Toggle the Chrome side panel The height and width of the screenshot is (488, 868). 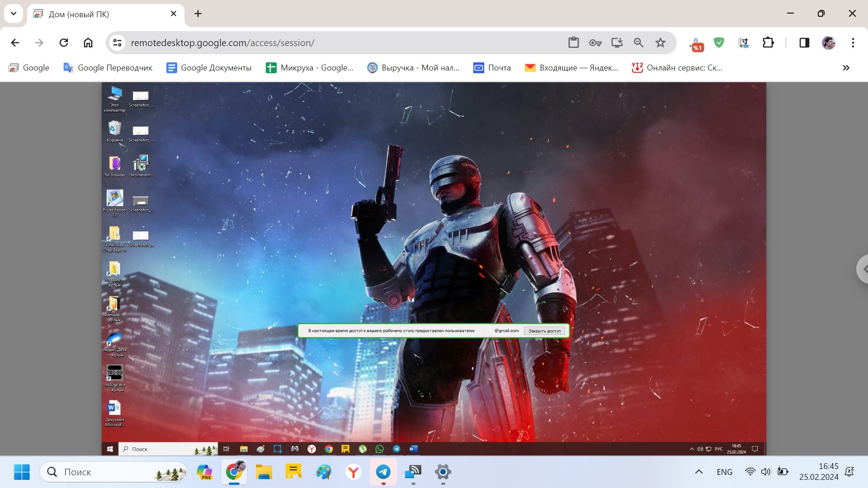point(804,42)
